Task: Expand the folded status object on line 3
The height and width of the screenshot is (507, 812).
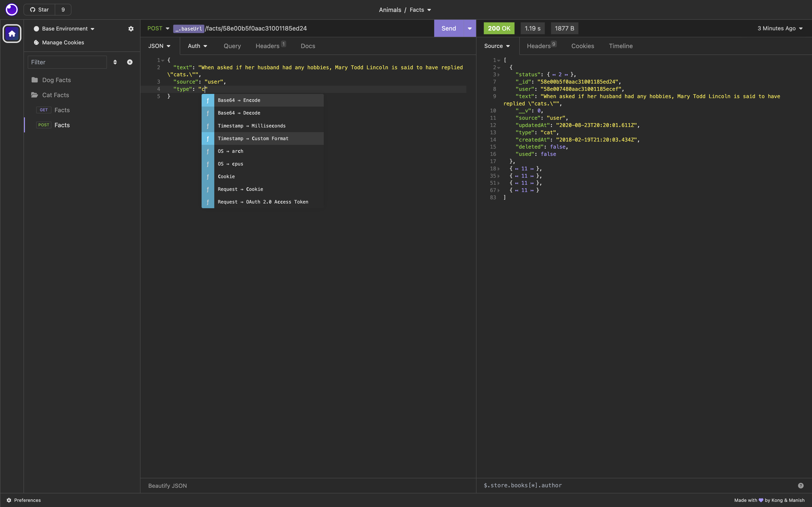Action: 499,75
